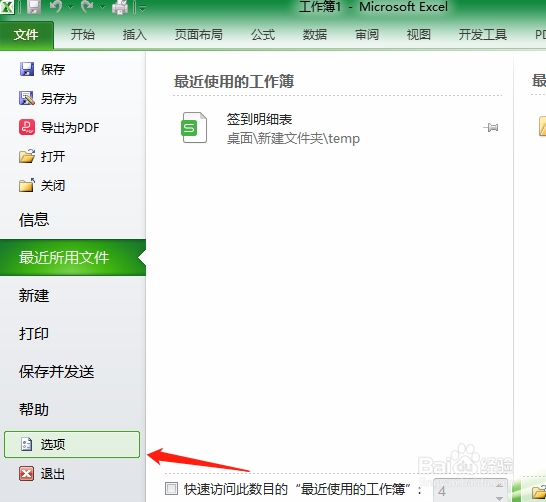The height and width of the screenshot is (502, 546).
Task: Open the 保存并发送 section
Action: pyautogui.click(x=56, y=371)
